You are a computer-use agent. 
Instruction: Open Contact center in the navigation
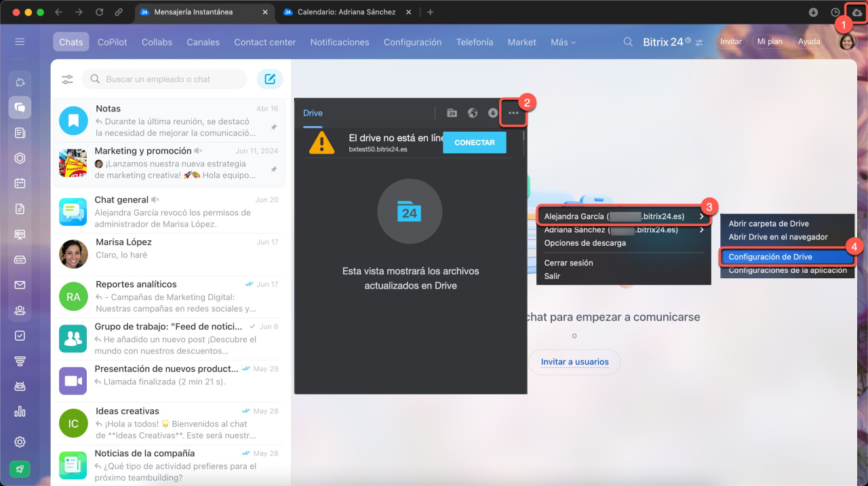265,42
